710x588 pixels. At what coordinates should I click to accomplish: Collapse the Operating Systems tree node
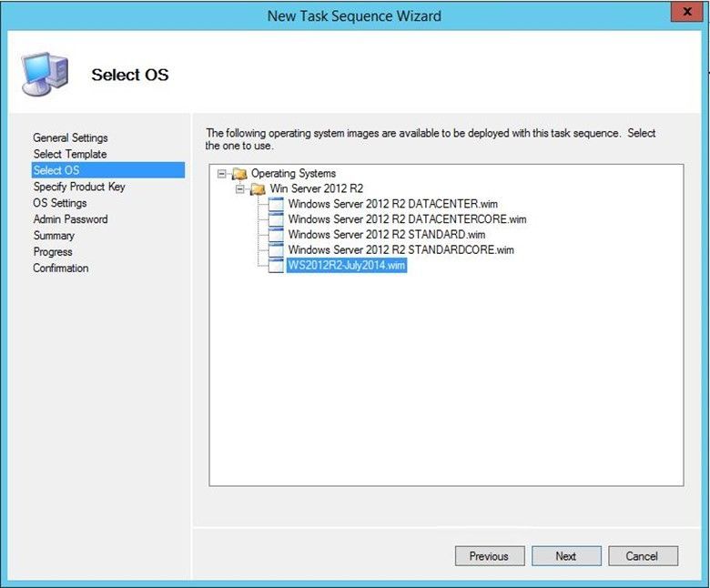[221, 173]
